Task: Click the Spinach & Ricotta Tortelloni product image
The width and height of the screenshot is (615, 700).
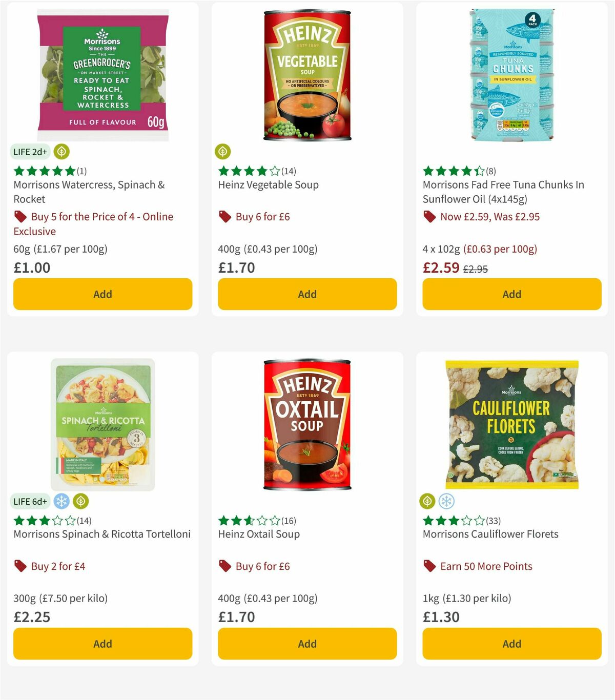Action: pyautogui.click(x=102, y=424)
